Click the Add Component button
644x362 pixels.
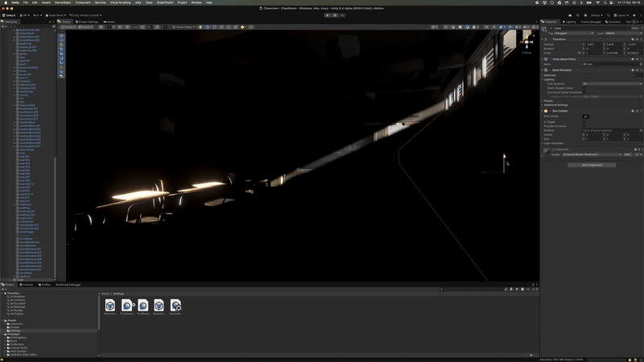[x=592, y=165]
